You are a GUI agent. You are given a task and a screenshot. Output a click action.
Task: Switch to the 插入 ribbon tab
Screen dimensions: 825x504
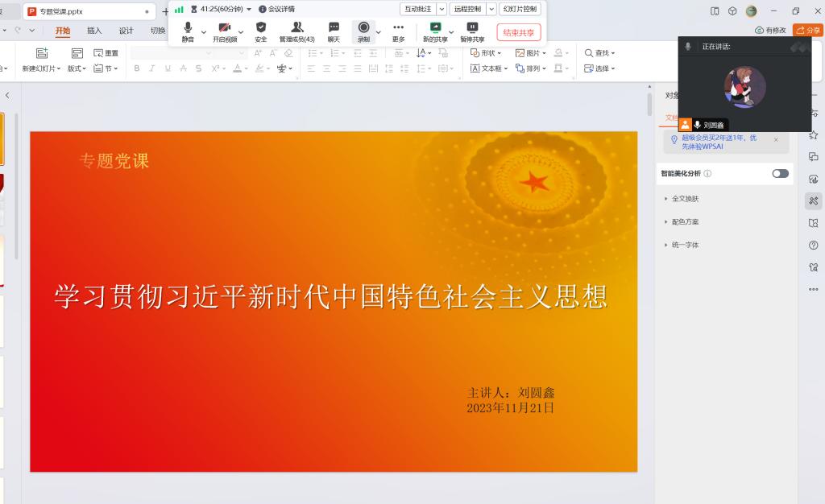(x=94, y=31)
